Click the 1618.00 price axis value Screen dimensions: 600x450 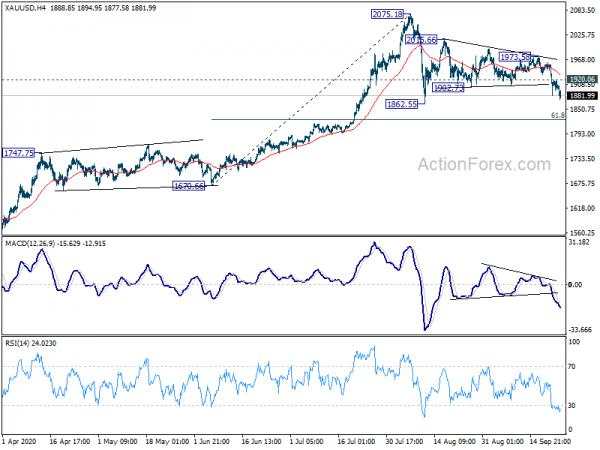click(581, 208)
